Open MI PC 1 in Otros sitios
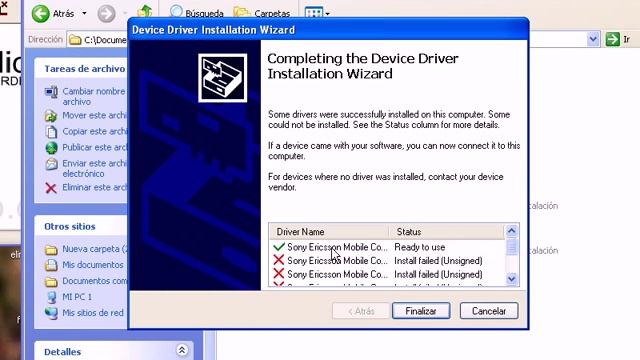Screen dimensions: 640x360 tap(77, 297)
